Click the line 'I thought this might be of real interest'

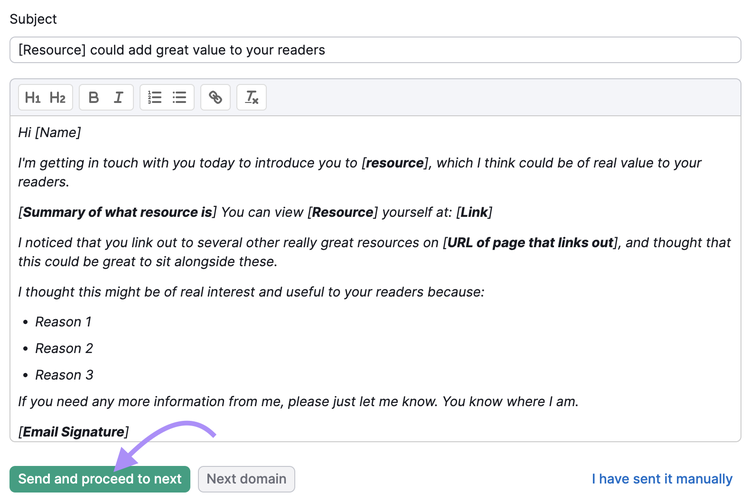pyautogui.click(x=251, y=292)
